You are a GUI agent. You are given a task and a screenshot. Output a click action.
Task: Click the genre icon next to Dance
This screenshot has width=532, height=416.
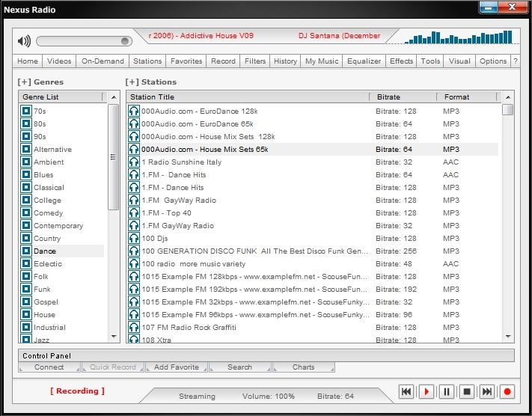[x=25, y=251]
